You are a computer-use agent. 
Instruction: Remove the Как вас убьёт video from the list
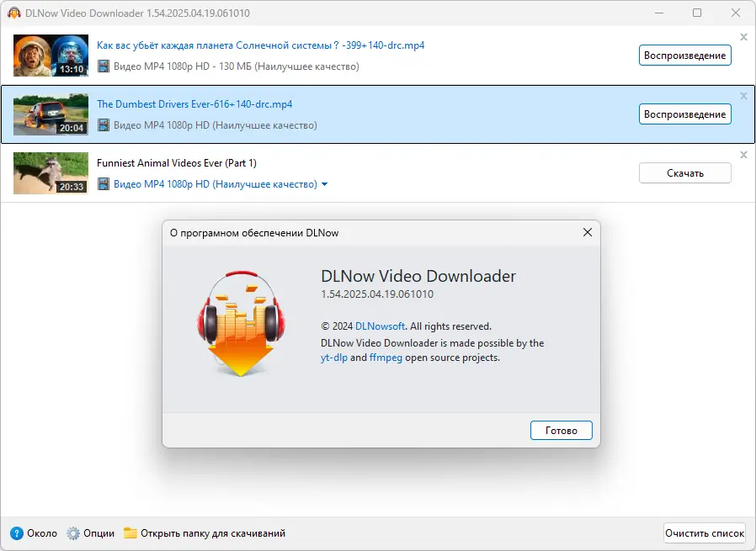pyautogui.click(x=743, y=37)
